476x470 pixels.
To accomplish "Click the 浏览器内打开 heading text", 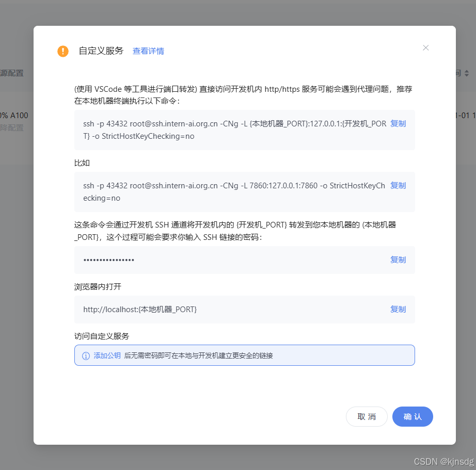I will pyautogui.click(x=98, y=286).
